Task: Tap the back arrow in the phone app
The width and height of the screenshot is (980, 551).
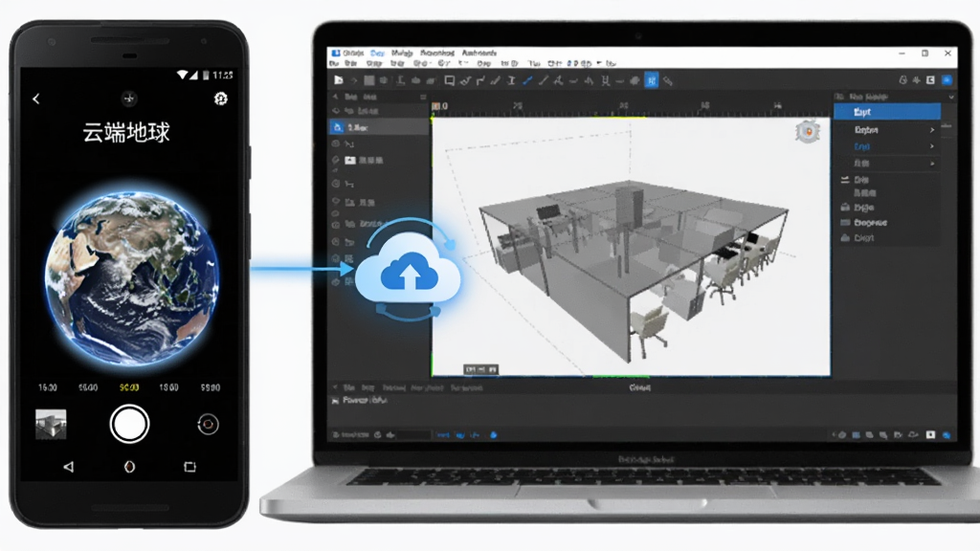Action: (36, 99)
